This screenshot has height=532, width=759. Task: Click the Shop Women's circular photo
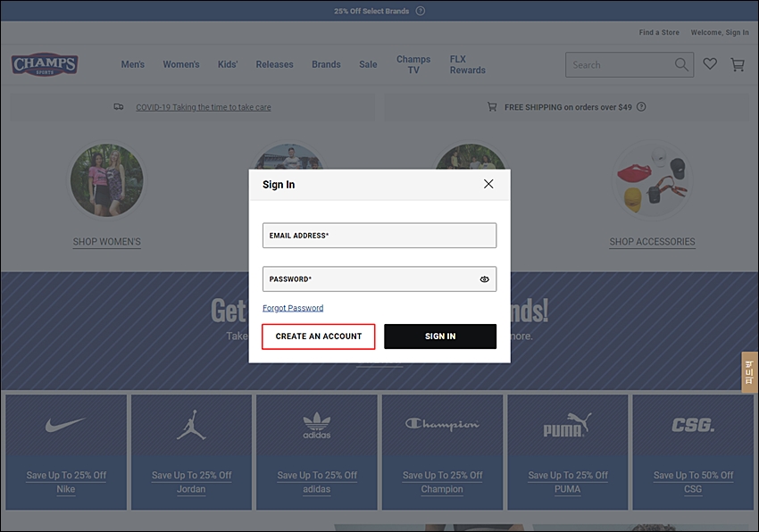[107, 180]
